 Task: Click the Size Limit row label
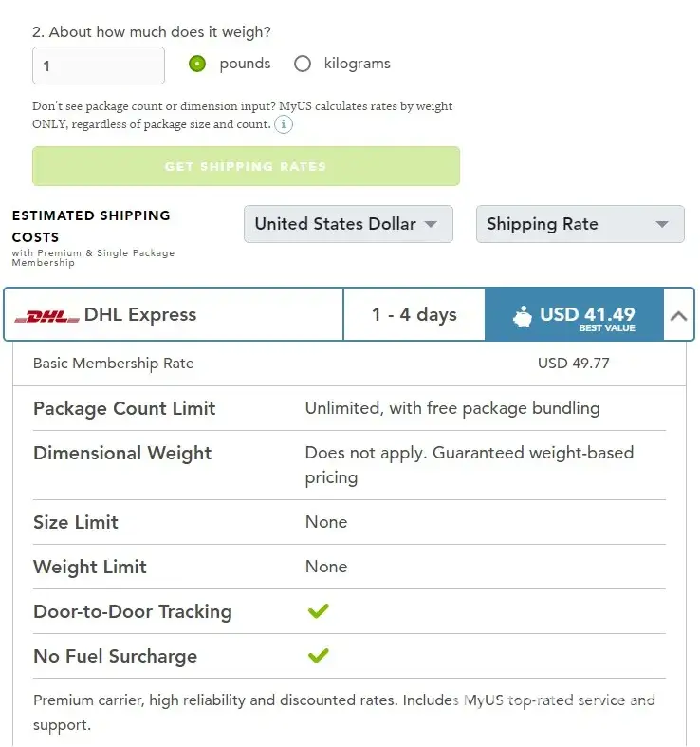coord(76,522)
